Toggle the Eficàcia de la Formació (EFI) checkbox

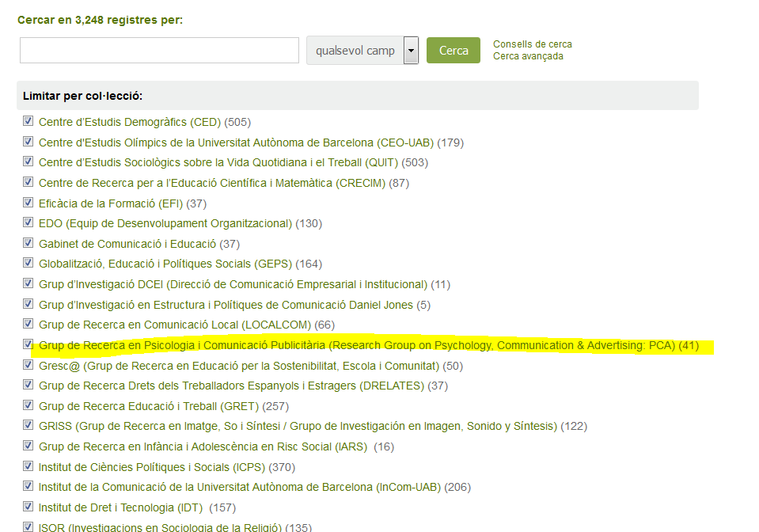pyautogui.click(x=28, y=203)
